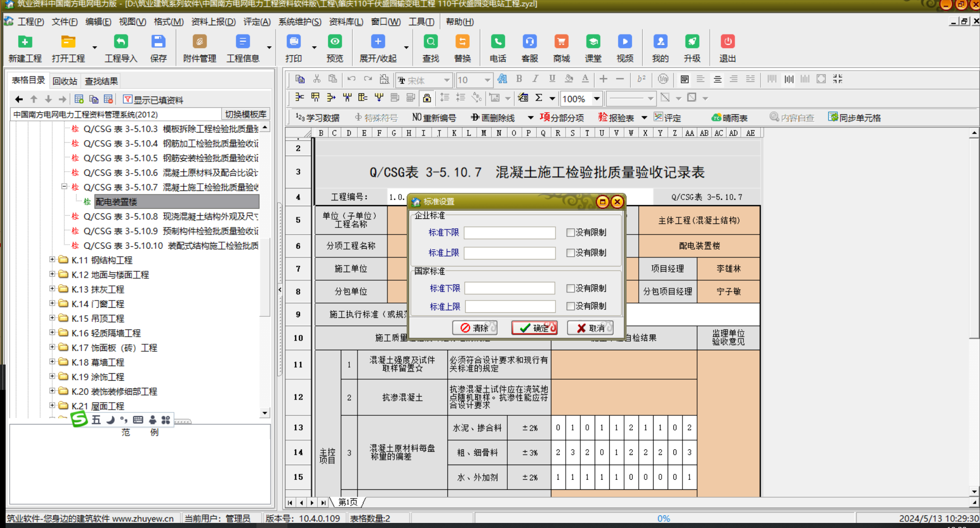Click the 国家标准 标准上限 input field
980x528 pixels.
pos(509,306)
